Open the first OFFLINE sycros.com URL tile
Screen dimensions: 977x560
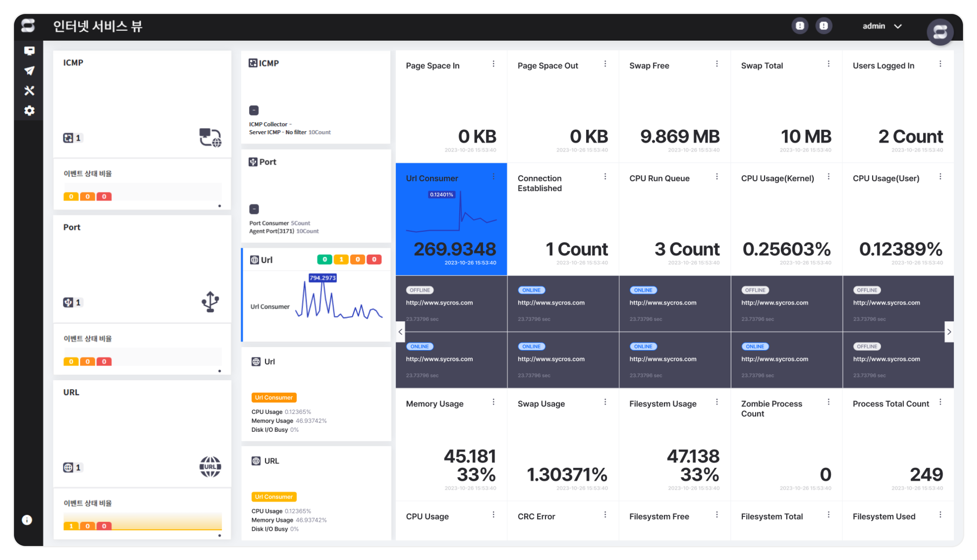coord(451,303)
